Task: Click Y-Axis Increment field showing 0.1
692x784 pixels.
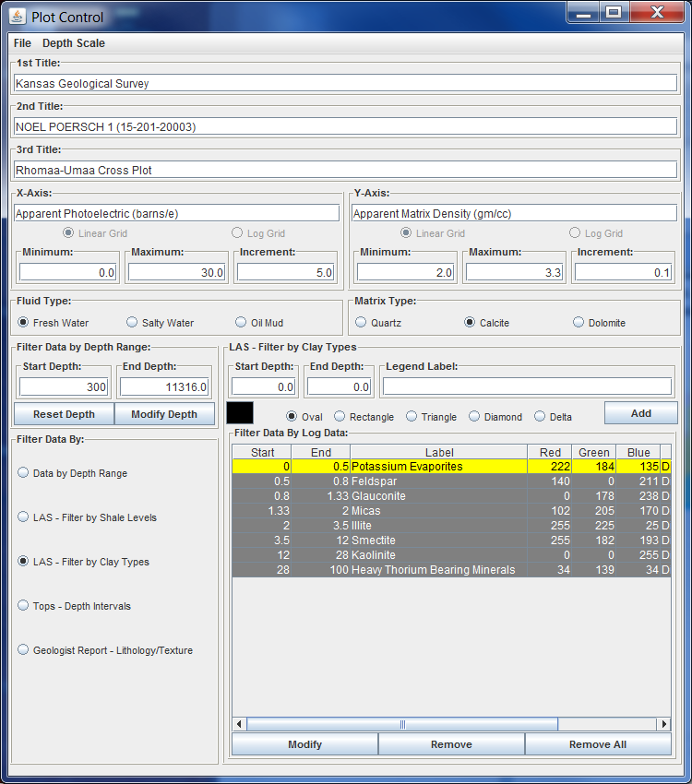Action: pos(623,272)
